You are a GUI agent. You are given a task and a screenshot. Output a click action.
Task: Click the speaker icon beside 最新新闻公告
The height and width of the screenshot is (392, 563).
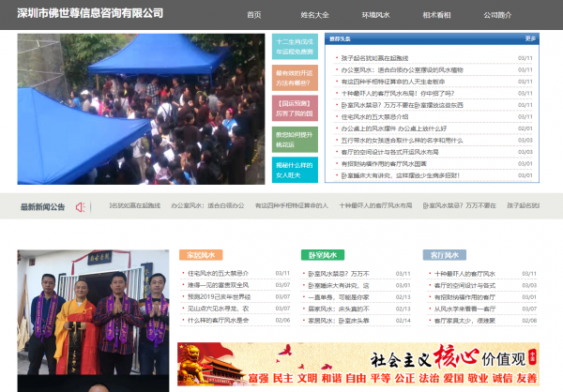pos(81,206)
